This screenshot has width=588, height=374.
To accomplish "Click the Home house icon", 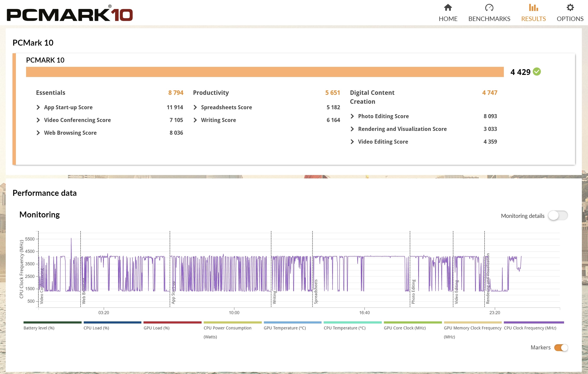I will point(448,8).
